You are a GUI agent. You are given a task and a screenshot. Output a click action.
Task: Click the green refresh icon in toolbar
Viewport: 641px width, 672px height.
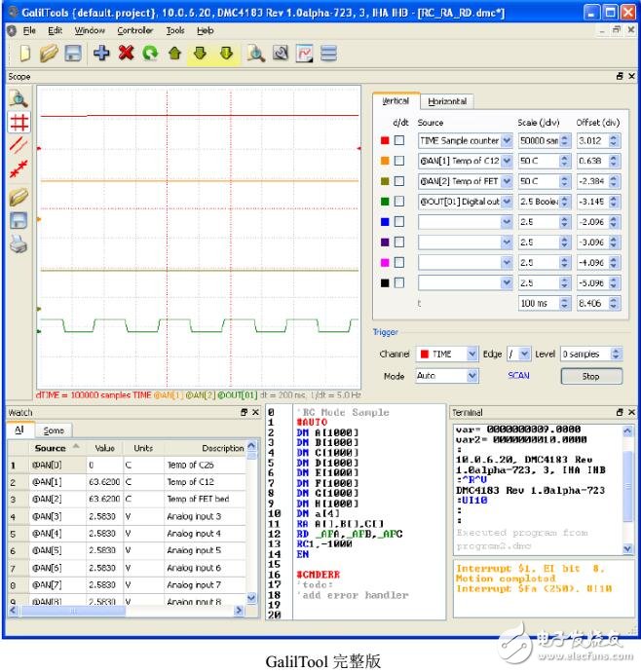(150, 54)
